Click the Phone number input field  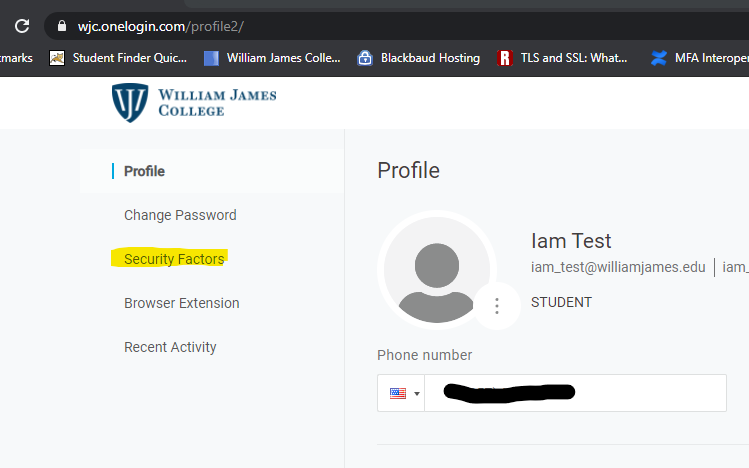point(575,393)
